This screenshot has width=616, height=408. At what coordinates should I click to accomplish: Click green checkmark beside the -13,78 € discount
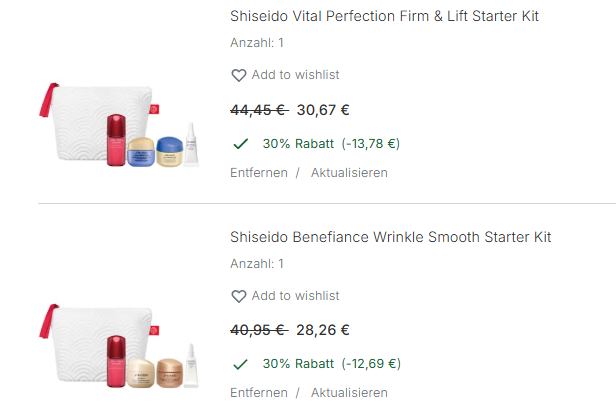240,144
